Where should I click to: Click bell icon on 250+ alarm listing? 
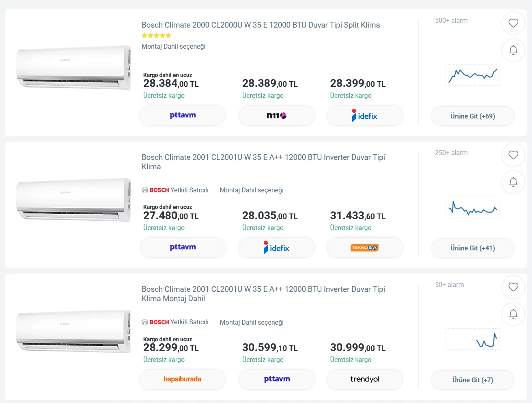pos(513,182)
